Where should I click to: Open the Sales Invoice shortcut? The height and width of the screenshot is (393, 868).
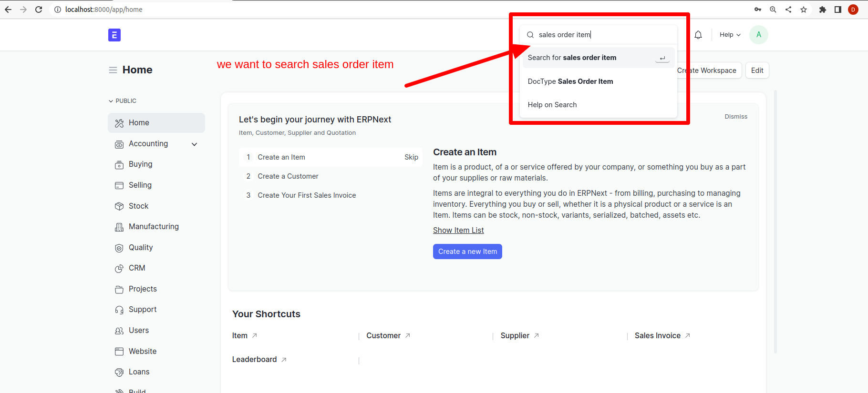tap(662, 336)
